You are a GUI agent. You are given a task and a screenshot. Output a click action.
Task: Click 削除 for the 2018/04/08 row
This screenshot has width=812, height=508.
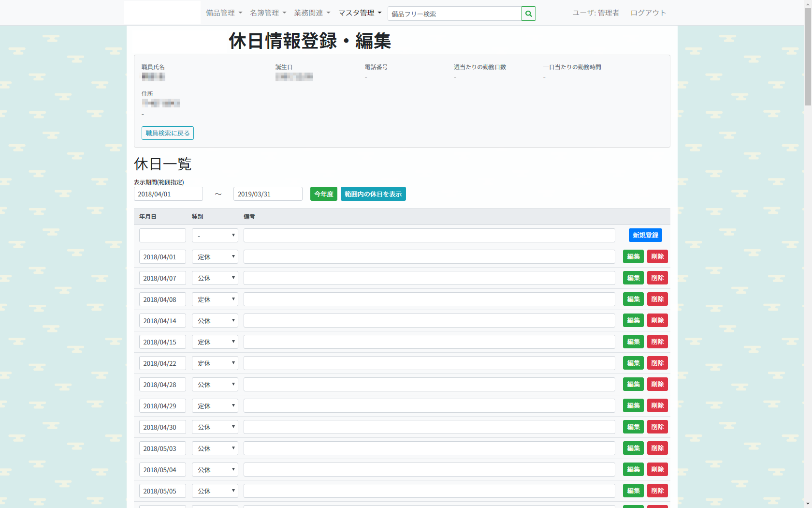click(657, 299)
